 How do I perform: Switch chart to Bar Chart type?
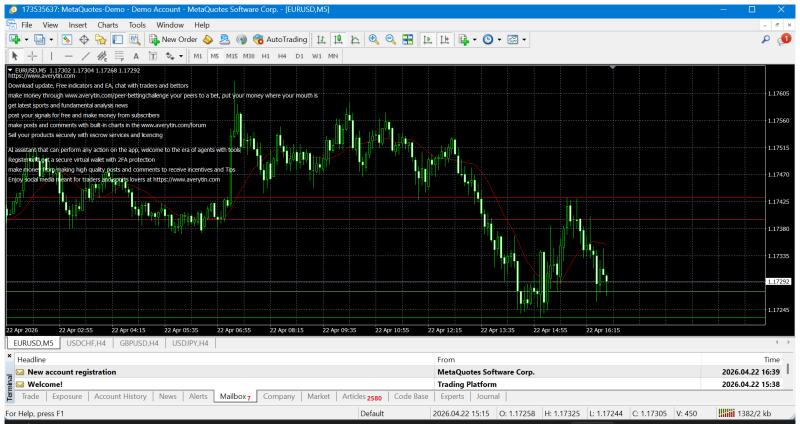pos(321,39)
